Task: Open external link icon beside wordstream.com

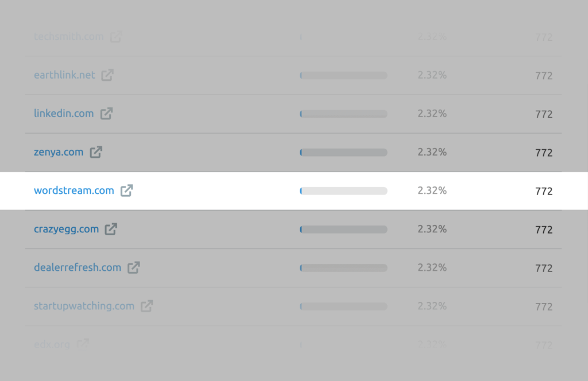Action: click(x=127, y=190)
